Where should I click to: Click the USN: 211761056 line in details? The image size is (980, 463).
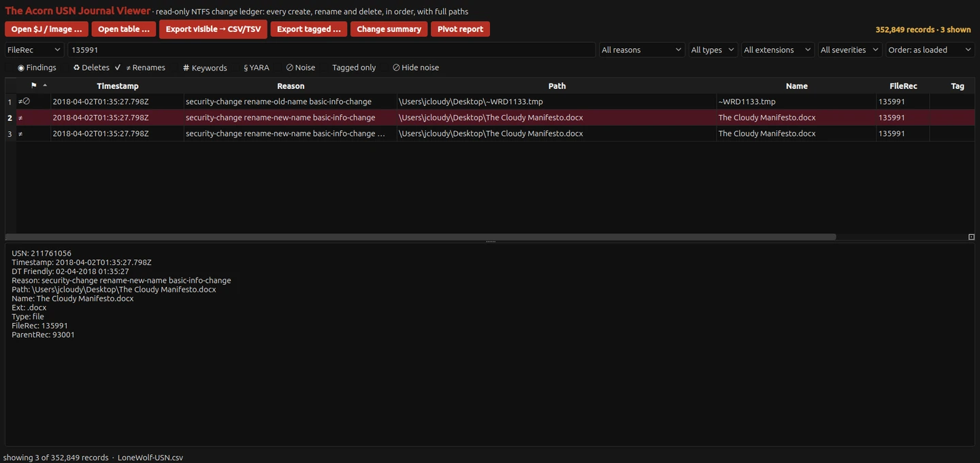42,254
